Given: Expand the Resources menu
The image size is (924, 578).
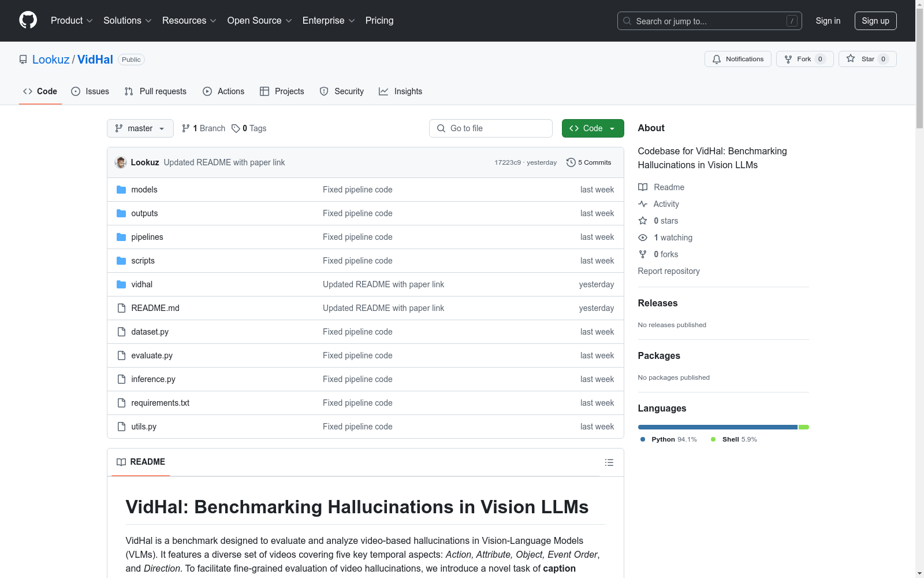Looking at the screenshot, I should pos(189,20).
